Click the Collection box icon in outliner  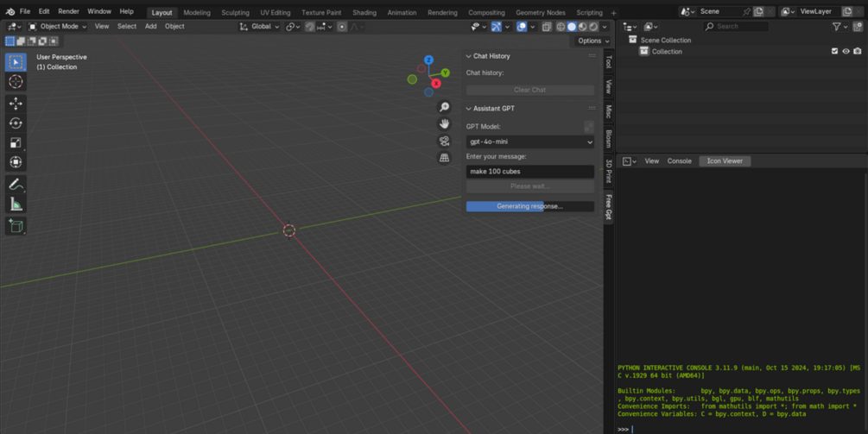643,52
